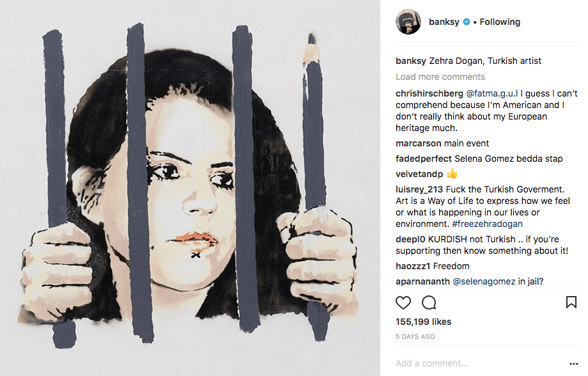
Task: Toggle the Following button
Action: click(x=500, y=22)
